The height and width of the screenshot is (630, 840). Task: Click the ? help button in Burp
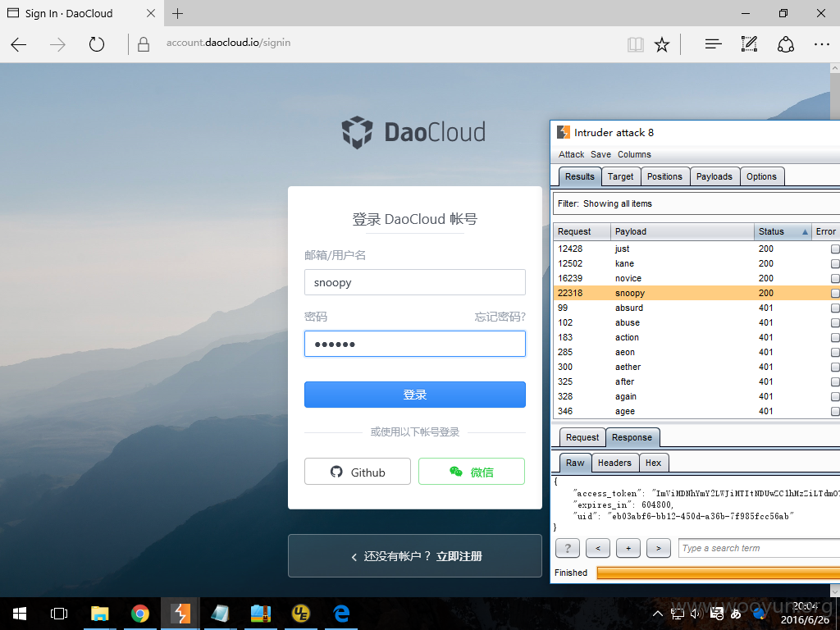click(x=568, y=548)
